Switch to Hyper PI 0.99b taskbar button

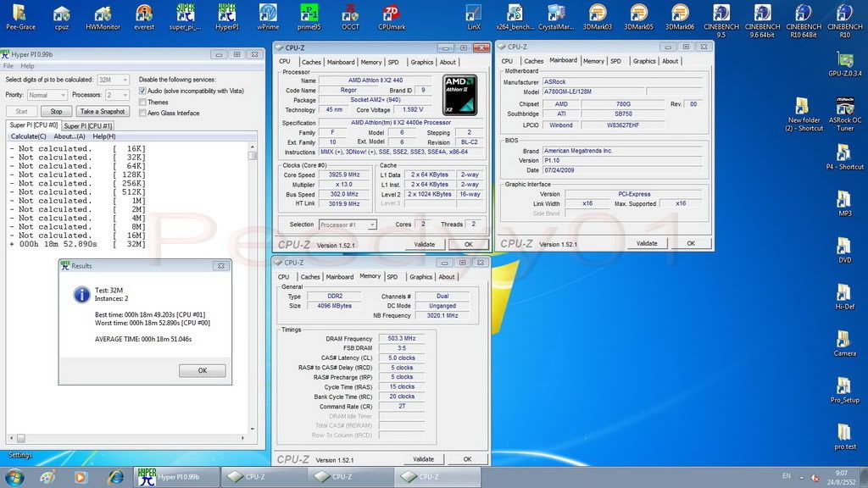(177, 476)
